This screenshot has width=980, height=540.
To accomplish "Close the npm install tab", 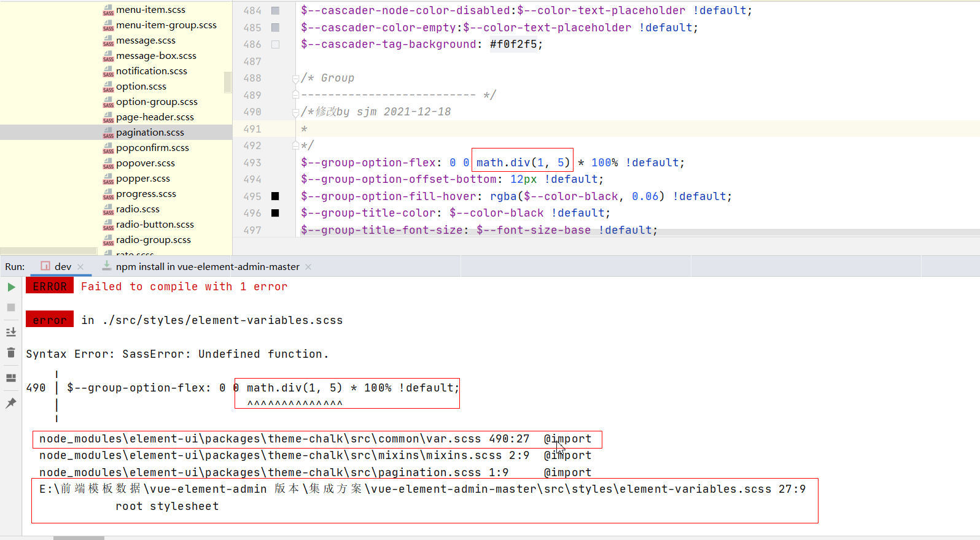I will tap(308, 267).
